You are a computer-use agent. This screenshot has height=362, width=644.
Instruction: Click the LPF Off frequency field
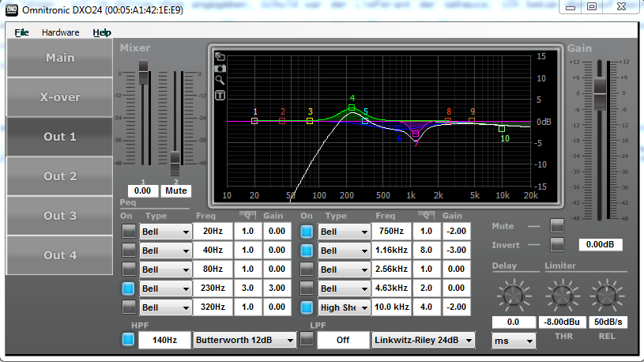343,340
